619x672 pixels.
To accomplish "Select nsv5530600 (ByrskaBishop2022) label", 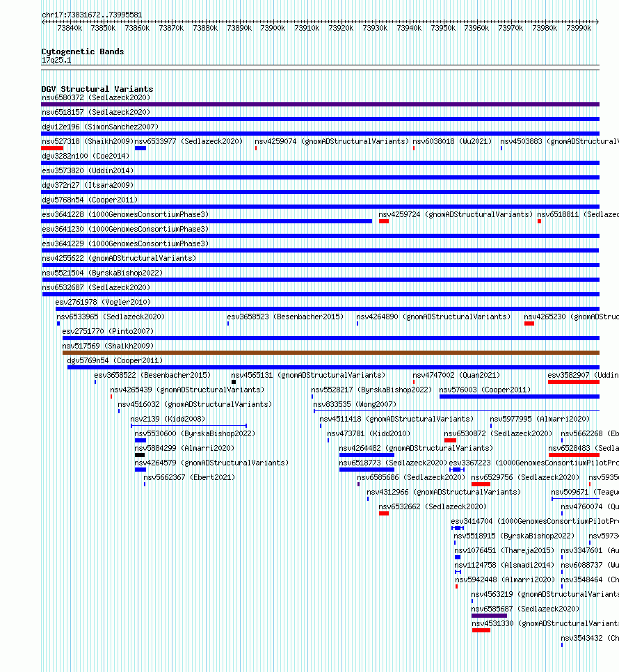I will [x=195, y=433].
